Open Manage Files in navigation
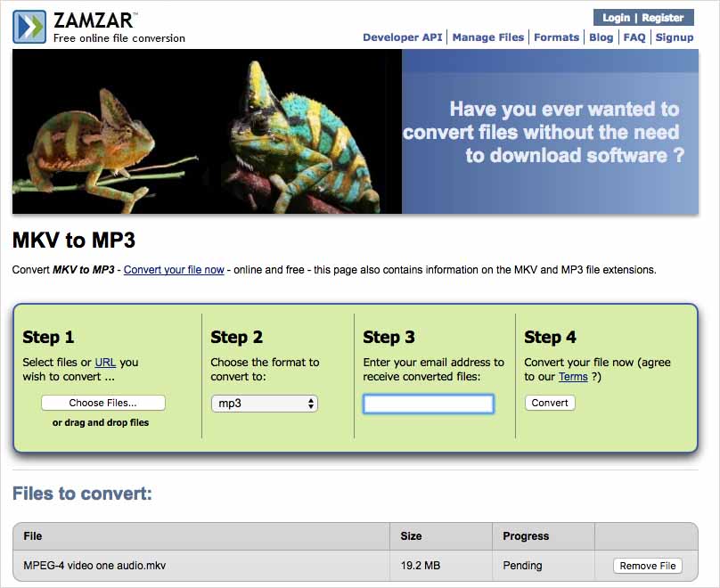720x588 pixels. tap(488, 37)
